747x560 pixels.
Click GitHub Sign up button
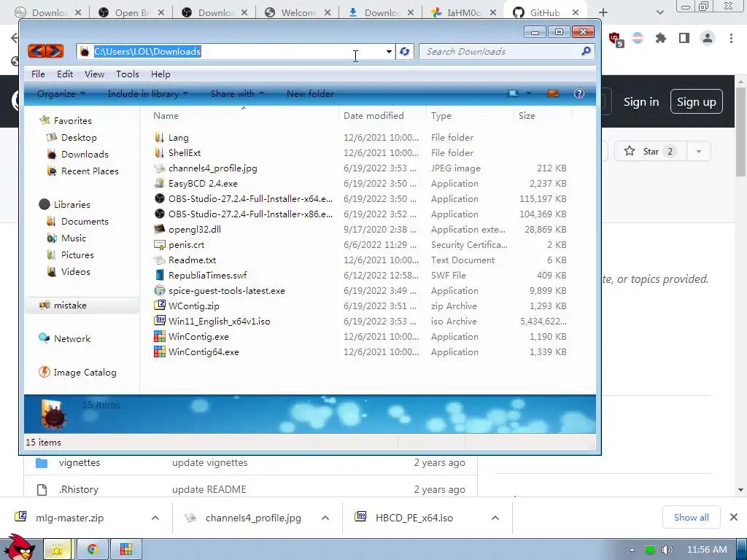[697, 102]
